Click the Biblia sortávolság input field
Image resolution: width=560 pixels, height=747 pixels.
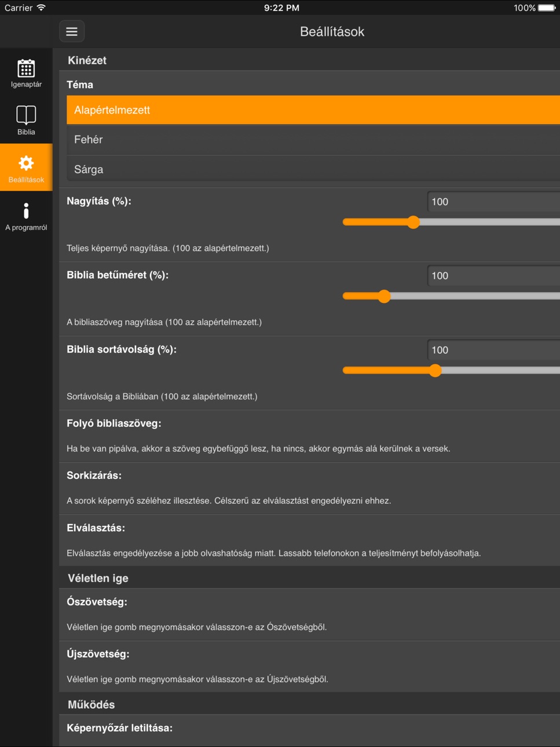pos(493,350)
